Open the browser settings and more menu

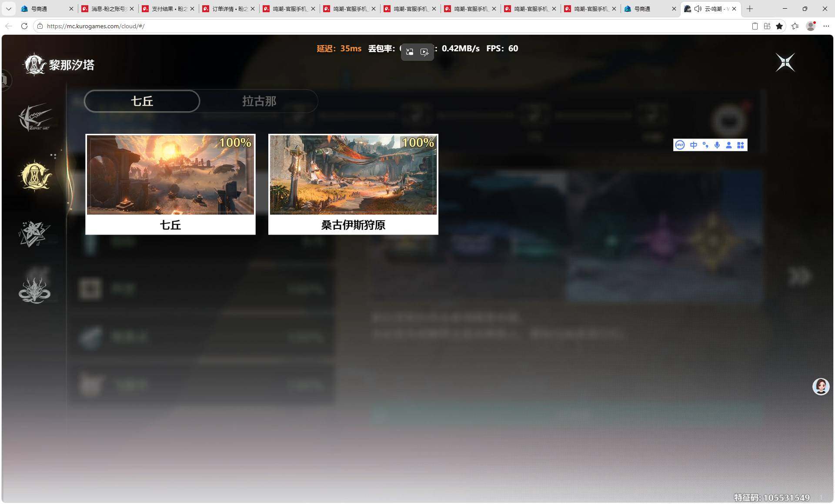826,26
